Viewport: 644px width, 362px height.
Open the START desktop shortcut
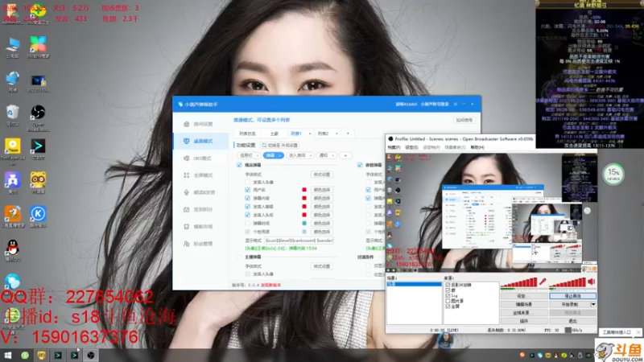click(38, 150)
